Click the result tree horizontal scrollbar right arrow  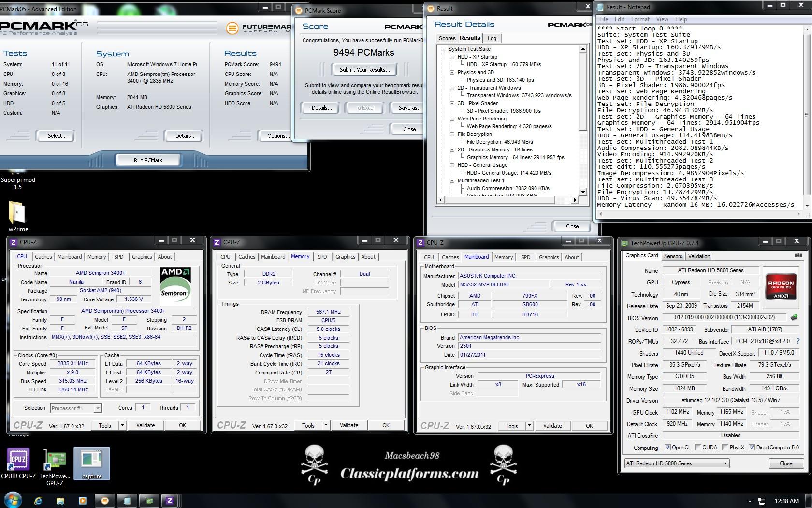coord(575,200)
